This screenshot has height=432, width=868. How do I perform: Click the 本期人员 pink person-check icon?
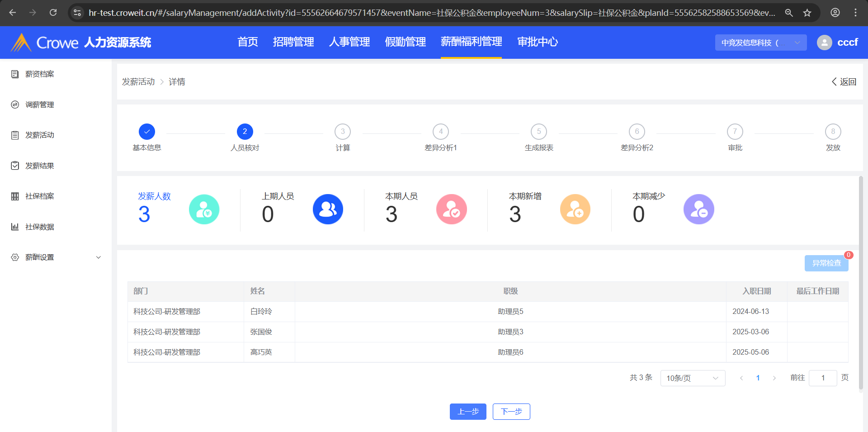click(451, 209)
